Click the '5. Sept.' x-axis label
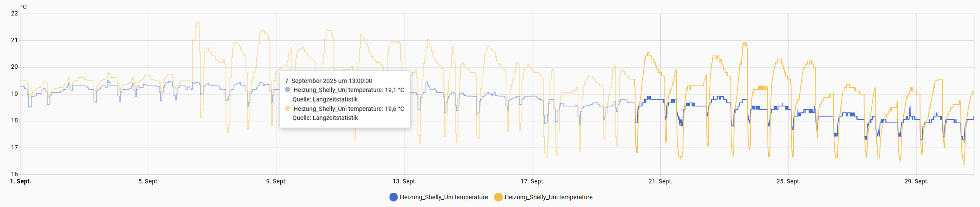 148,181
